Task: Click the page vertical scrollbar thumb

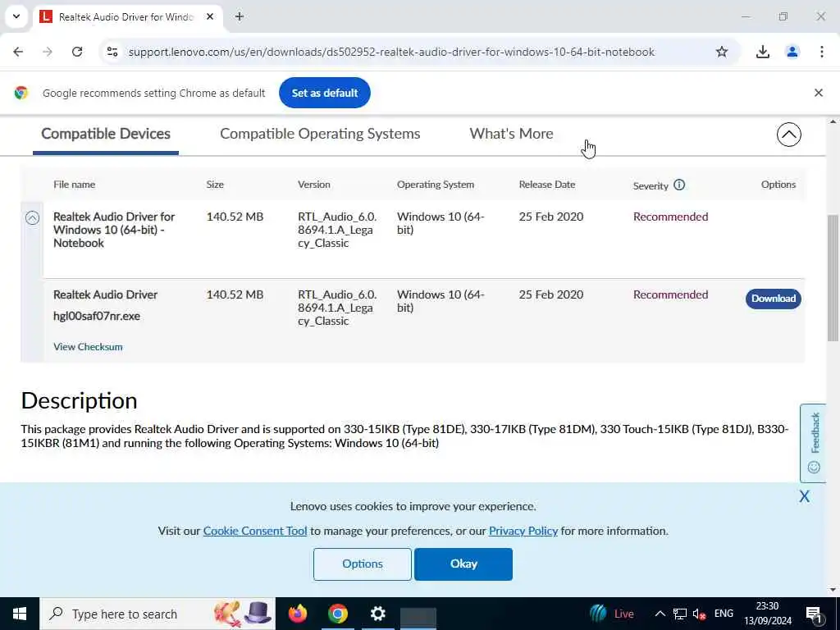Action: pyautogui.click(x=833, y=277)
